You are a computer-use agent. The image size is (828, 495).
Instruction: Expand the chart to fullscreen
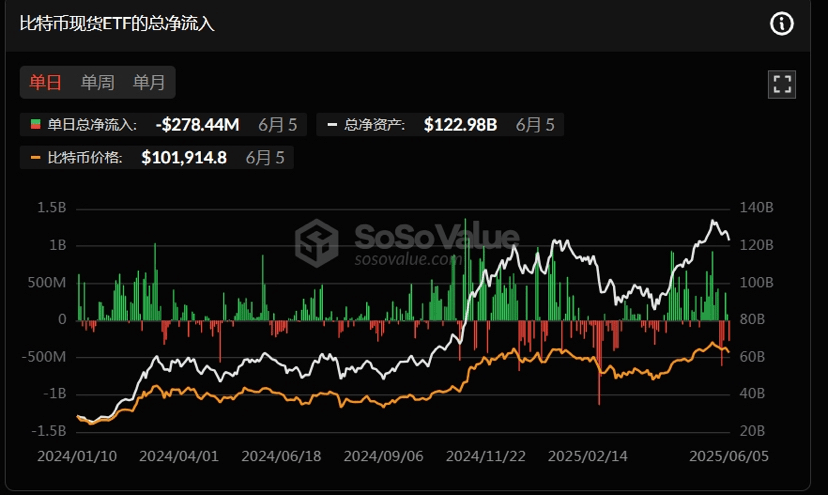tap(782, 84)
